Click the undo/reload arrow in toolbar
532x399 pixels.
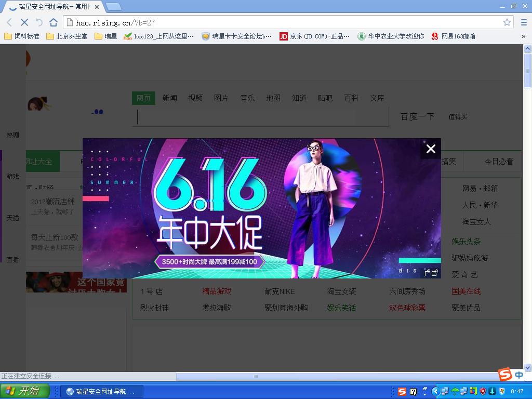pos(39,23)
